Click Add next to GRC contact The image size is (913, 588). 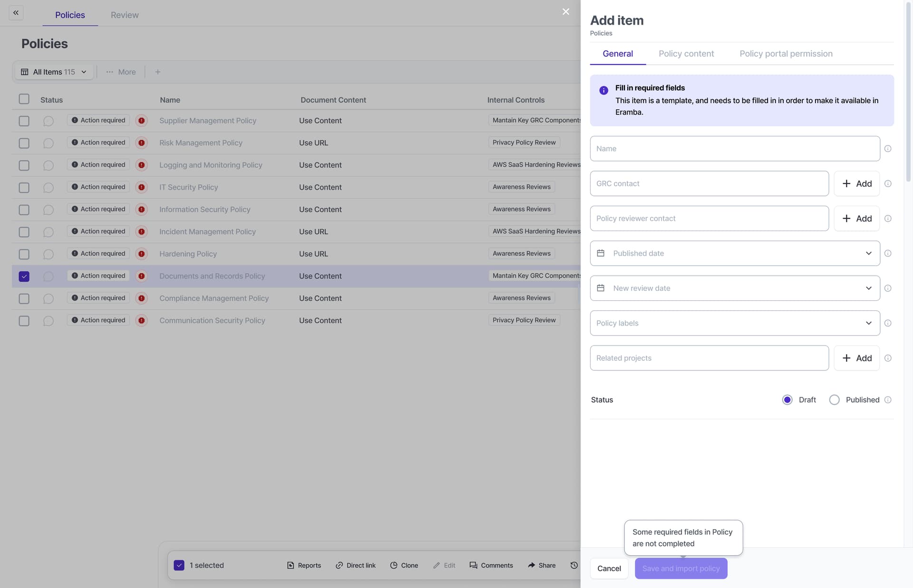click(856, 183)
